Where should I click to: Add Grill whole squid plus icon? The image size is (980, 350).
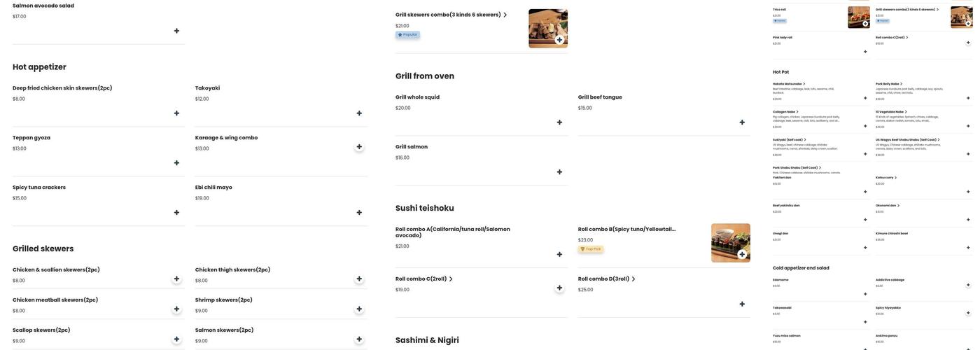(x=559, y=122)
